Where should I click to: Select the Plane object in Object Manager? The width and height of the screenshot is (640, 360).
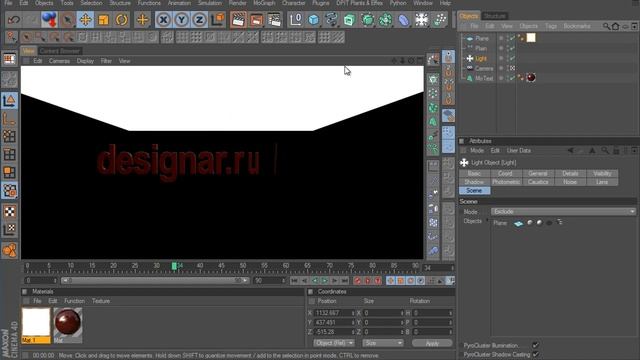482,38
